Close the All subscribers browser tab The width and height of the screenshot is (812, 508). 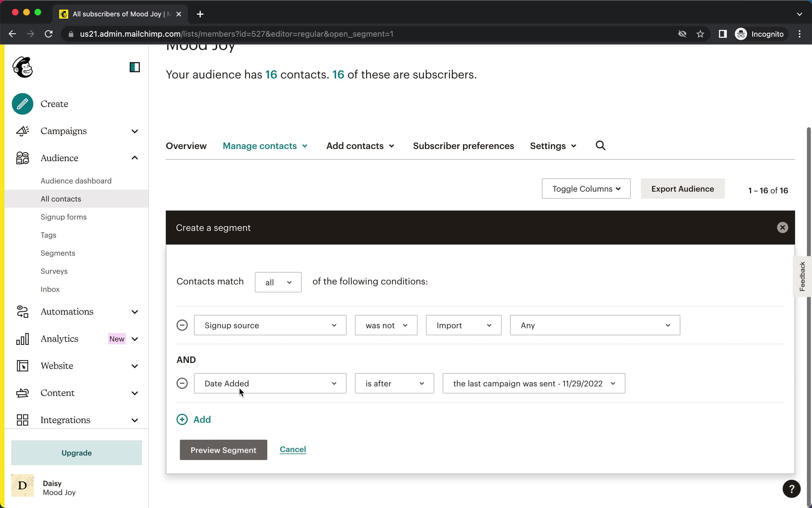[x=179, y=14]
